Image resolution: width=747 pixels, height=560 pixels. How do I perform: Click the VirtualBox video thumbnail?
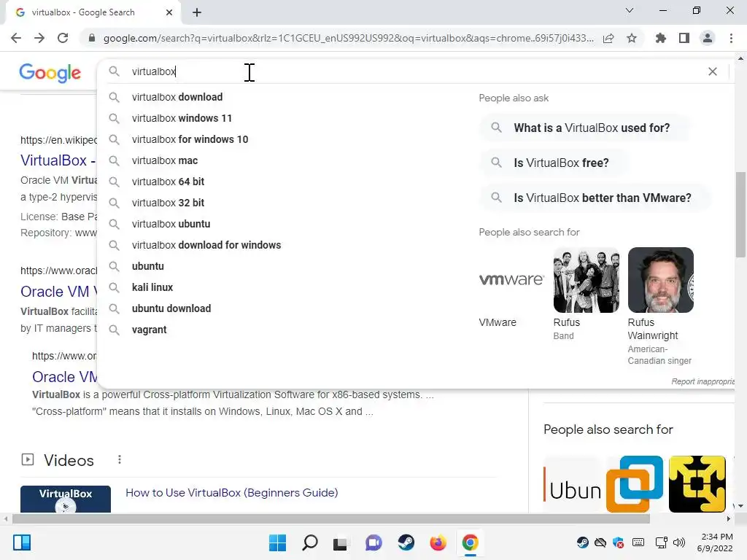click(66, 499)
